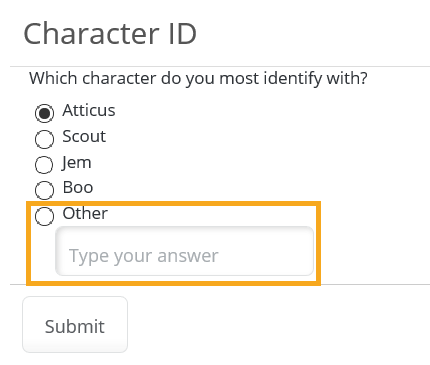Click the Character ID heading
Screen dimensions: 430x365
[x=110, y=33]
